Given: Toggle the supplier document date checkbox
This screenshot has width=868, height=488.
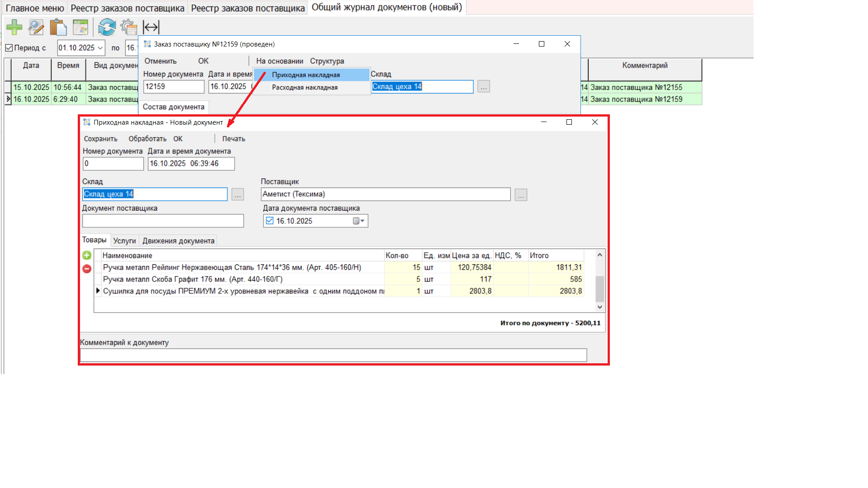Looking at the screenshot, I should [270, 221].
